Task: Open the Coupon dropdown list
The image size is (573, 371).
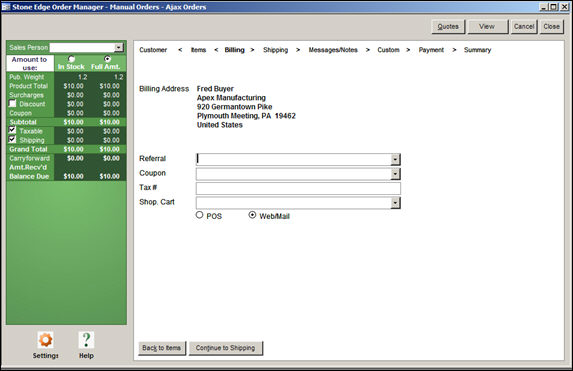Action: (x=395, y=174)
